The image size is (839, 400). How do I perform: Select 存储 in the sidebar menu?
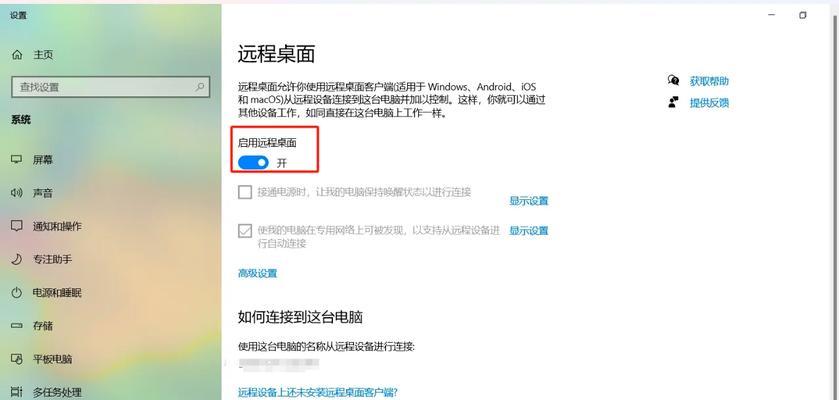point(43,325)
